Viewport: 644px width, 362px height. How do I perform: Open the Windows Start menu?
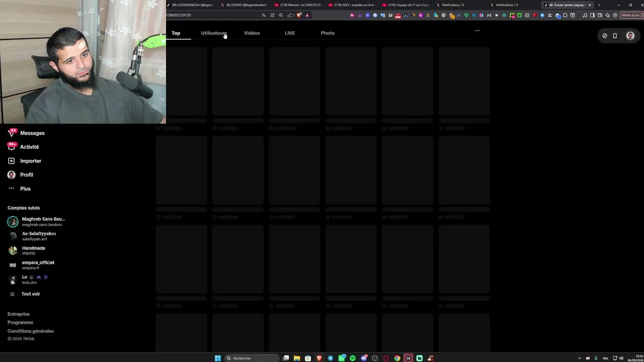218,358
